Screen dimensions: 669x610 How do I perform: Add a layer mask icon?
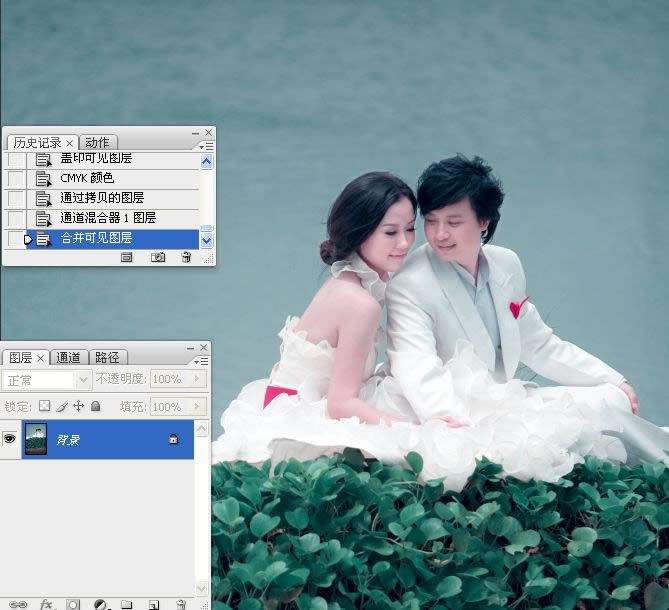pos(73,604)
